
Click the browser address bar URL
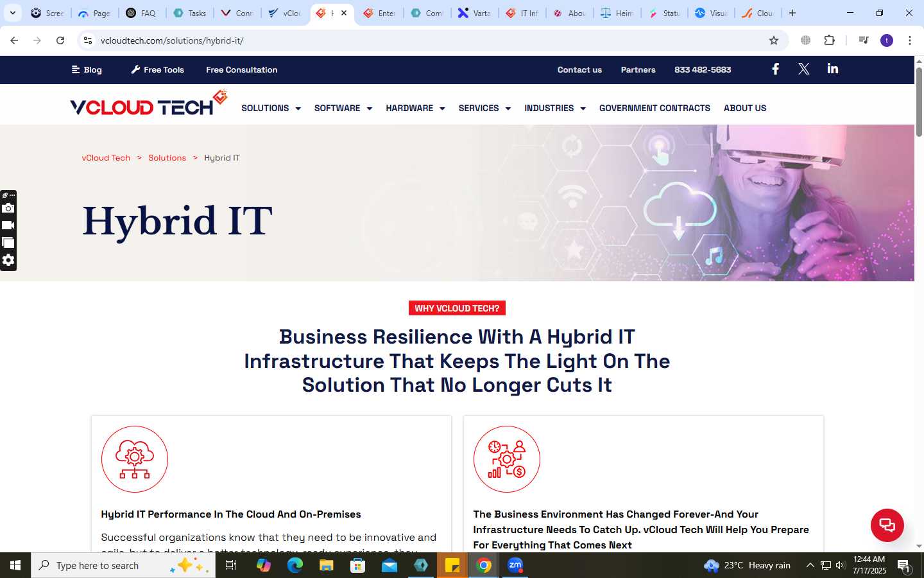click(x=172, y=40)
